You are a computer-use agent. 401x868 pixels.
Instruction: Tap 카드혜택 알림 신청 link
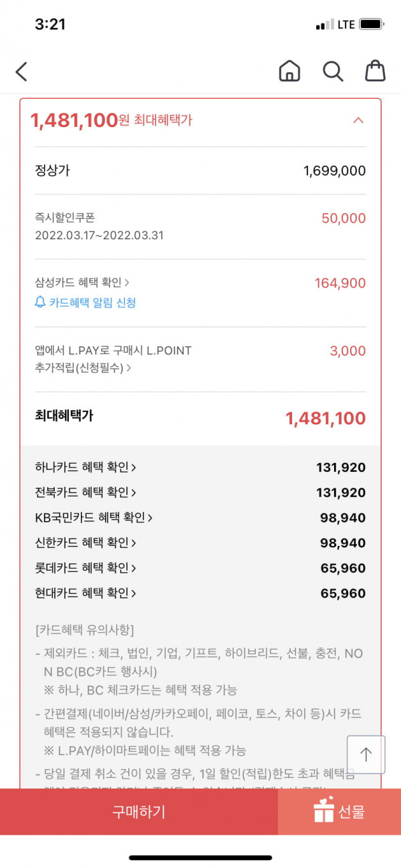tap(92, 303)
